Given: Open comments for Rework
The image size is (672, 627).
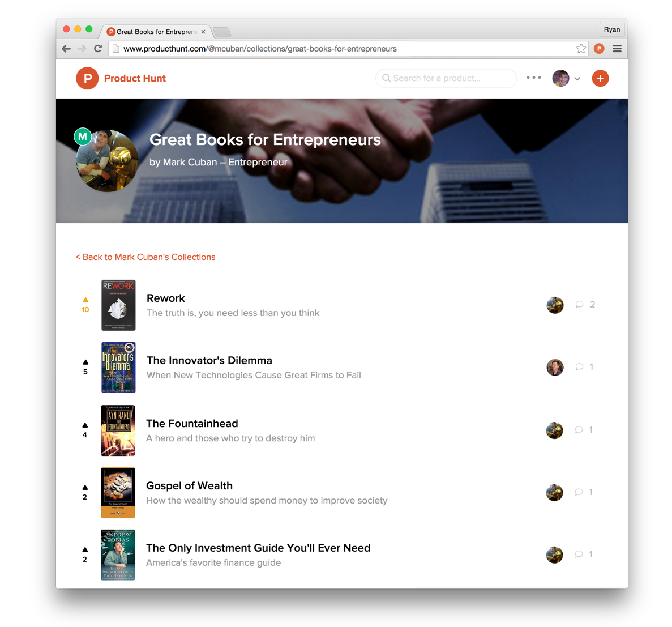Looking at the screenshot, I should [x=585, y=305].
